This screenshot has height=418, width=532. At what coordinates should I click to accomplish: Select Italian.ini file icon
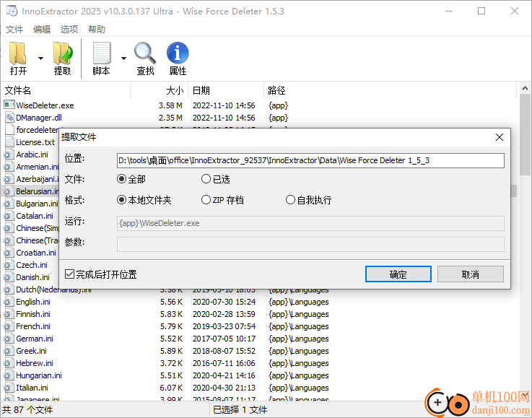pyautogui.click(x=9, y=388)
